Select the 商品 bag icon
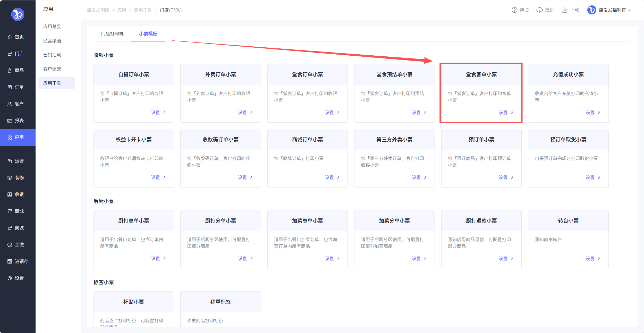 coord(10,71)
